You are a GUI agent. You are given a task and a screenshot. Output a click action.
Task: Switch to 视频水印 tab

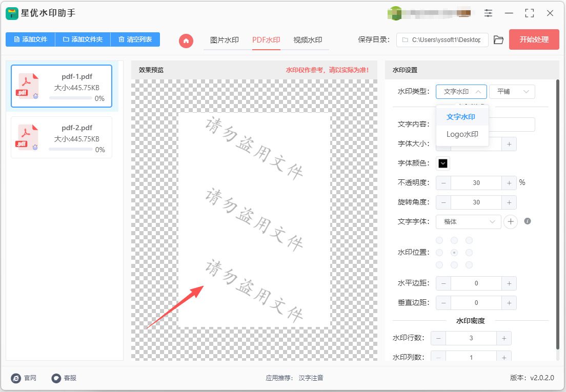[308, 40]
